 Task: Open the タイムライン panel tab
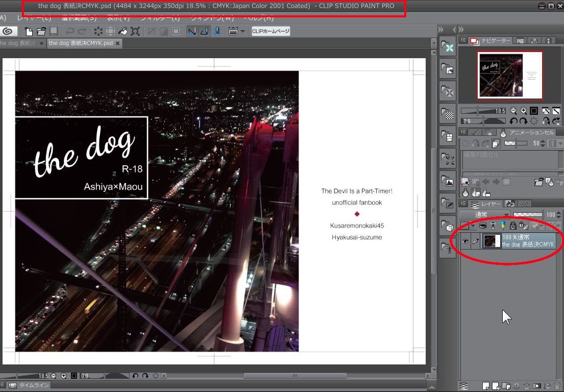[30, 385]
